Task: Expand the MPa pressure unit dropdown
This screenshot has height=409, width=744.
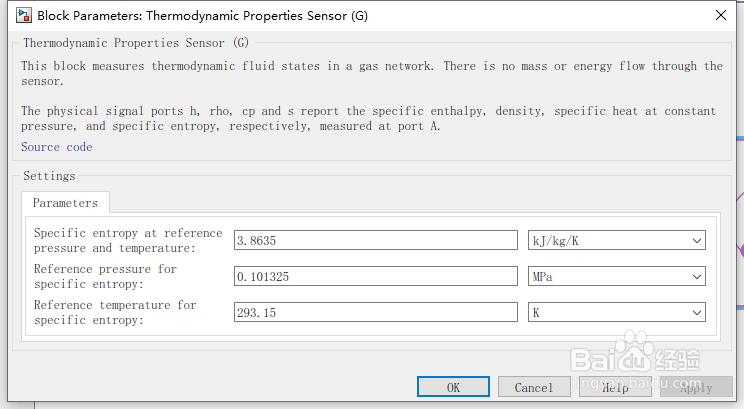Action: tap(617, 277)
